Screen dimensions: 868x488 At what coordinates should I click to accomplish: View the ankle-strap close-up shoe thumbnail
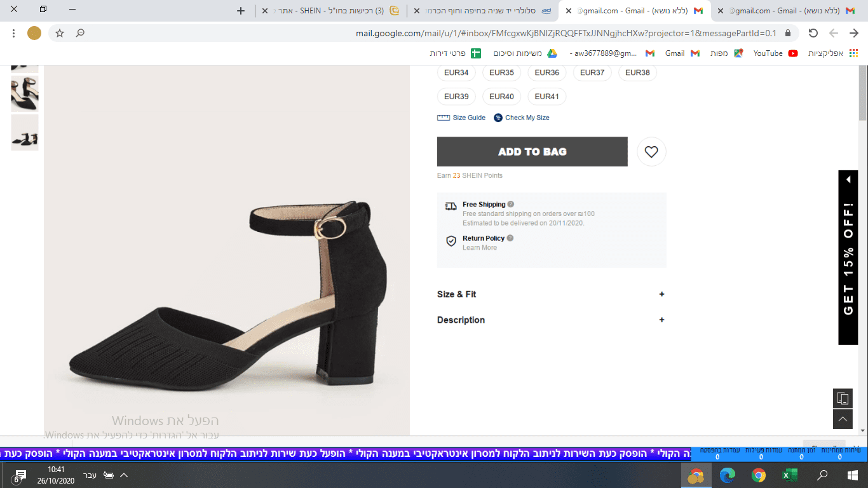(x=25, y=94)
